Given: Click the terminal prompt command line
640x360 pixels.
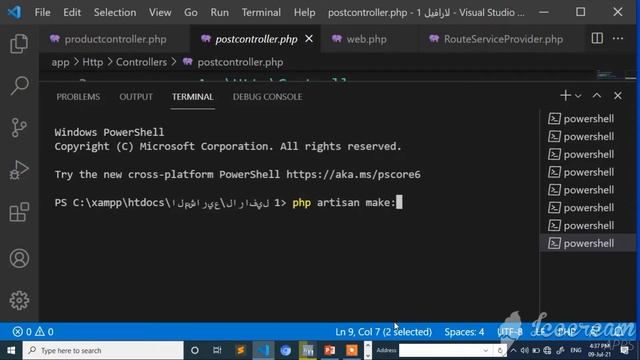Looking at the screenshot, I should pyautogui.click(x=229, y=202).
